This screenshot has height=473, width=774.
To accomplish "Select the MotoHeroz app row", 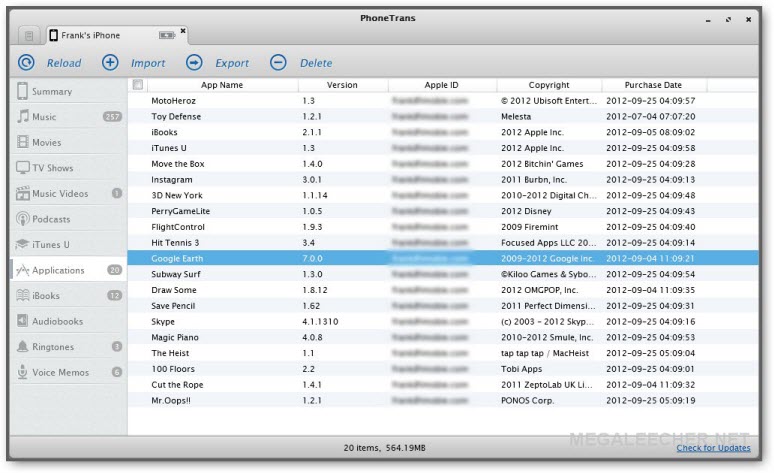I will [443, 101].
